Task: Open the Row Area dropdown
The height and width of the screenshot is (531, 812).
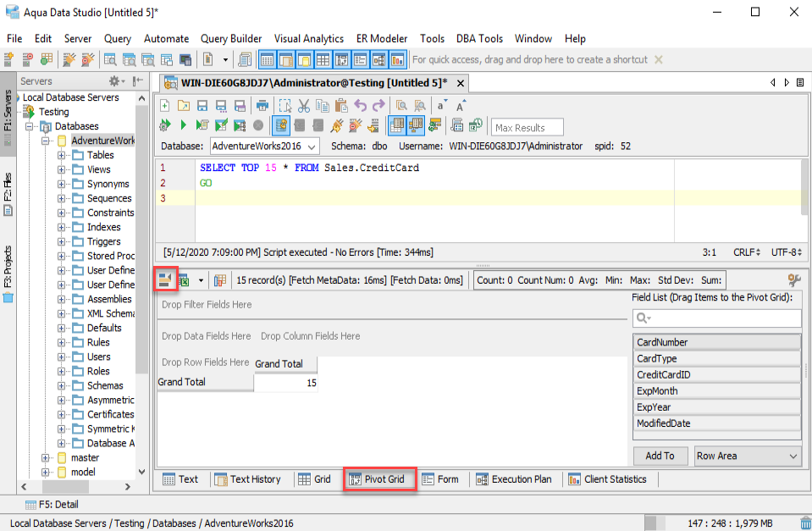Action: 747,456
